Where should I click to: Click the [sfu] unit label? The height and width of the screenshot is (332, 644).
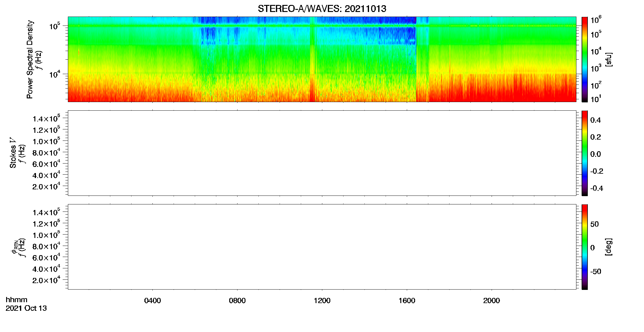(x=608, y=59)
